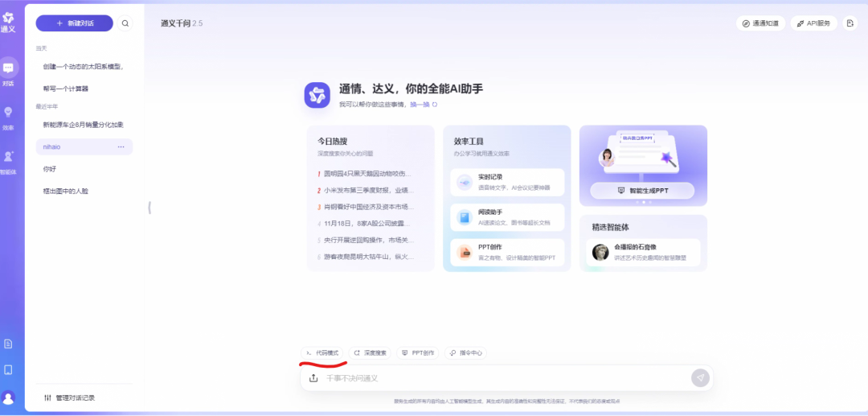Click the send arrow button
This screenshot has height=416, width=868.
coord(700,377)
